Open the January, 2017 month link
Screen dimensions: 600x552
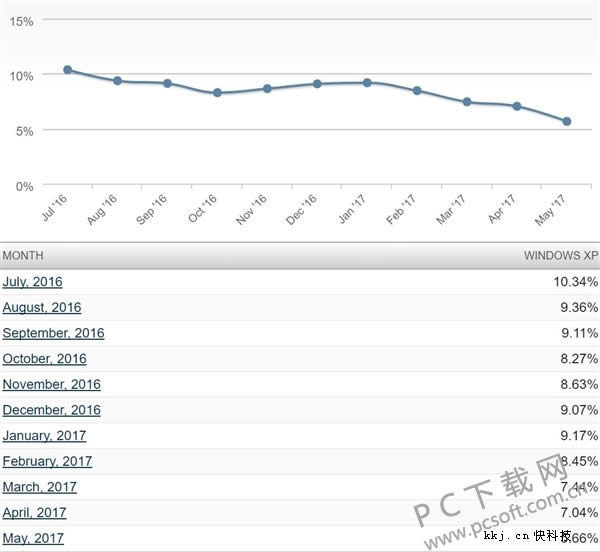pos(44,436)
